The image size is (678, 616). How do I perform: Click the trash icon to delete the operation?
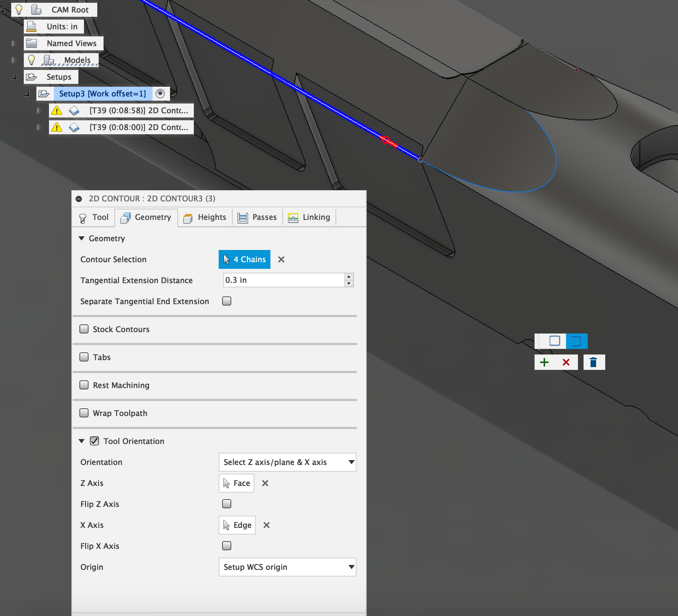pos(594,362)
